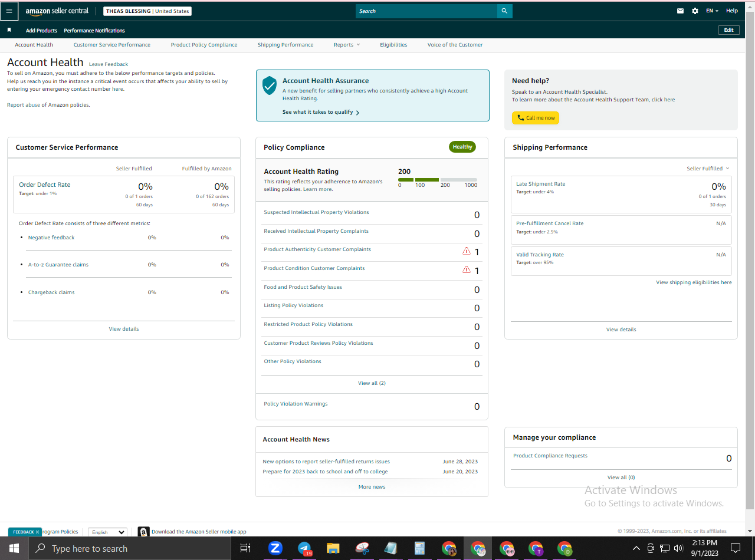Open Calculator from the taskbar
The image size is (755, 560).
(x=420, y=548)
